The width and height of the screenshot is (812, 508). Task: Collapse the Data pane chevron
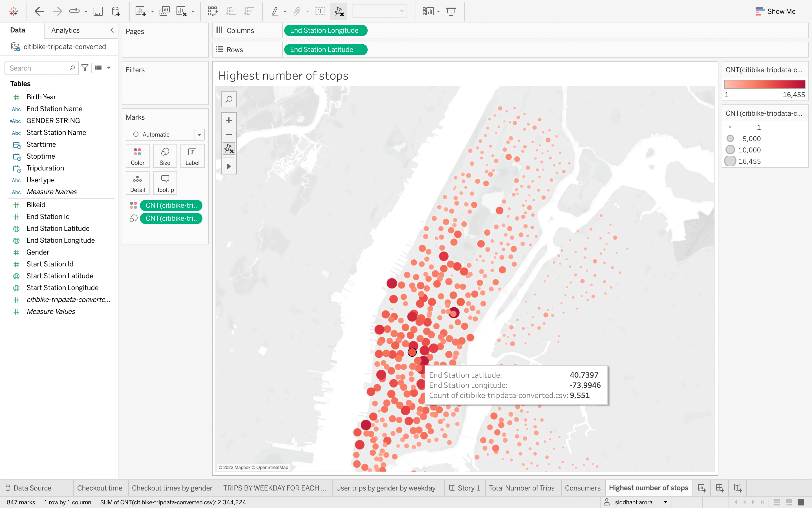tap(112, 30)
